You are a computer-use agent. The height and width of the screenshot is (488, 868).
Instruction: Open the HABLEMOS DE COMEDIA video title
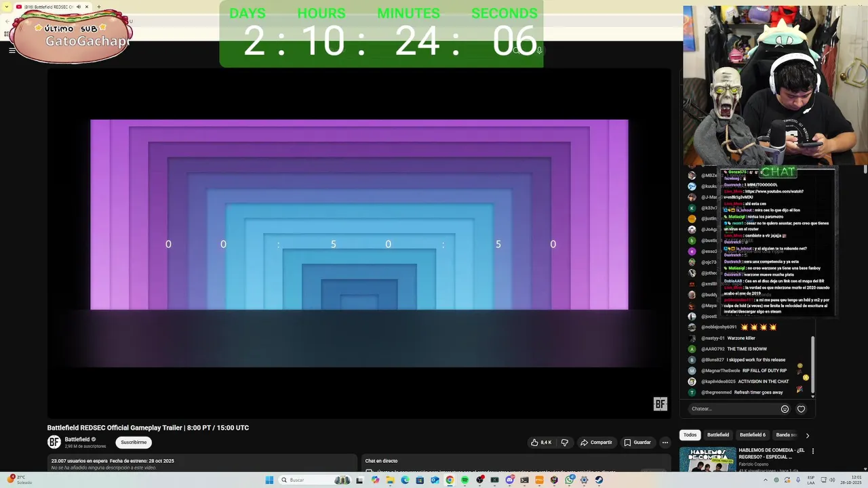pyautogui.click(x=772, y=453)
